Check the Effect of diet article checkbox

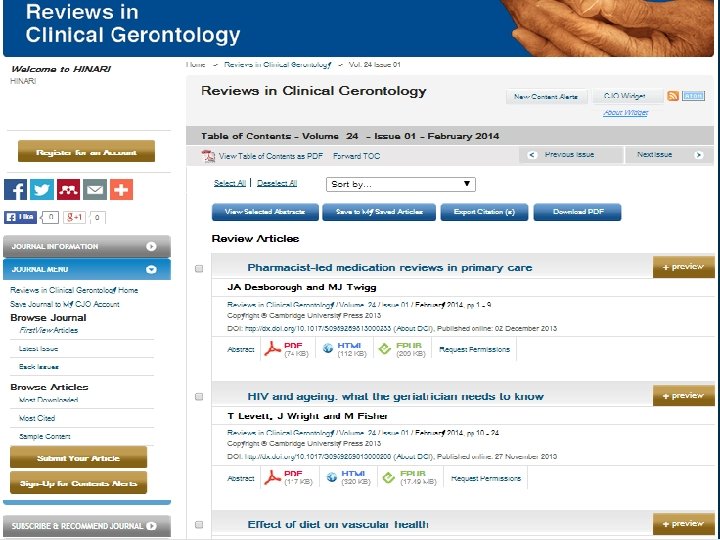point(199,525)
